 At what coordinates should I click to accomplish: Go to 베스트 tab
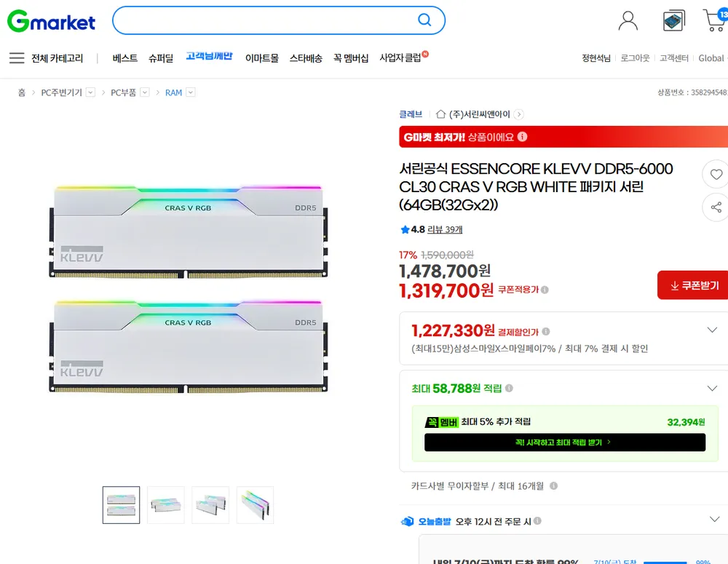[125, 58]
